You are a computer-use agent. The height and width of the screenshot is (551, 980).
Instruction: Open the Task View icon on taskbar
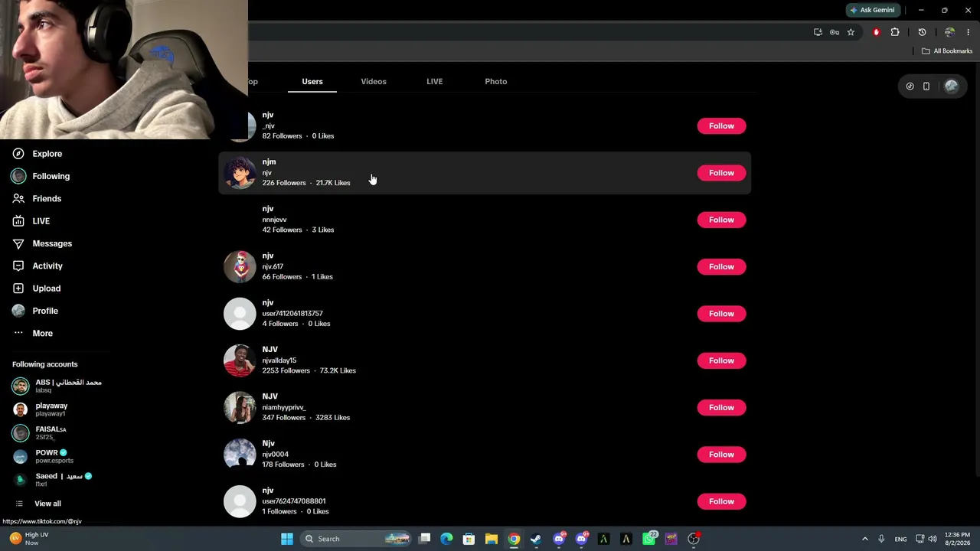tap(425, 539)
